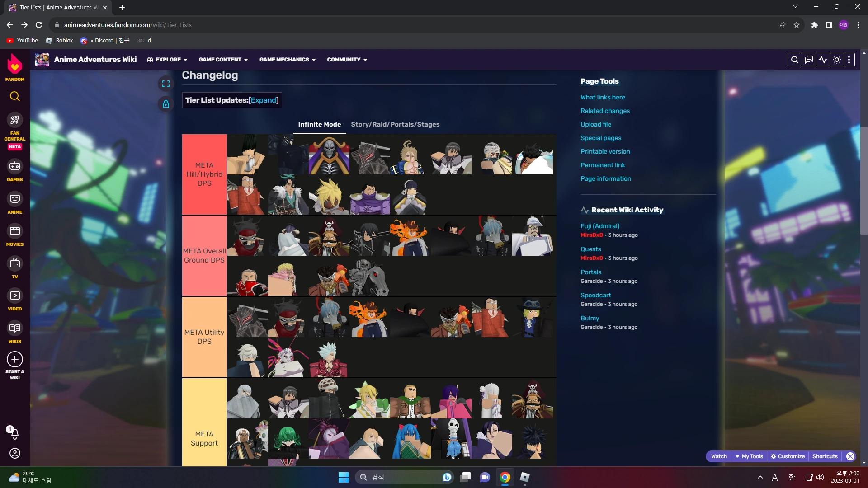Switch to Story/Raid/Portals/Stages tab
The height and width of the screenshot is (488, 868).
[395, 124]
